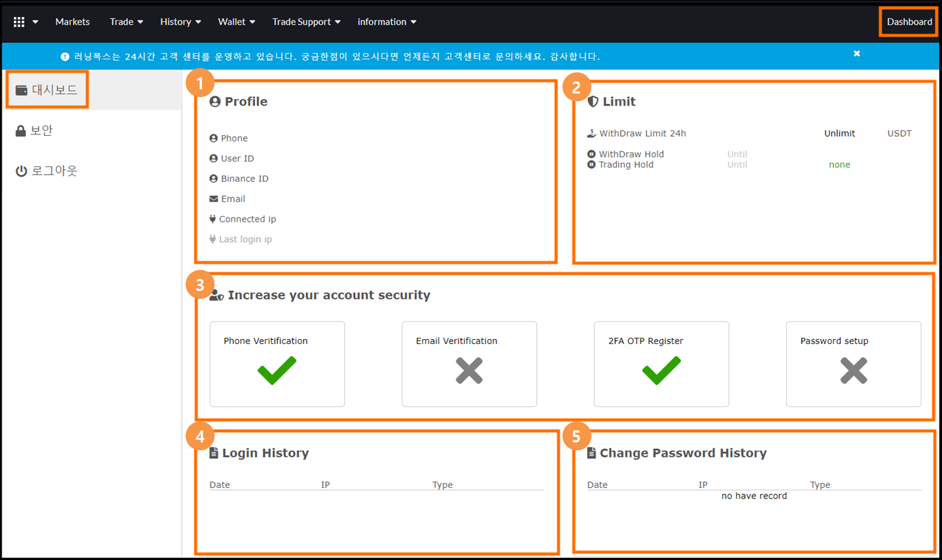Expand the Trade Support dropdown
Screen dimensions: 942x560
tap(306, 22)
